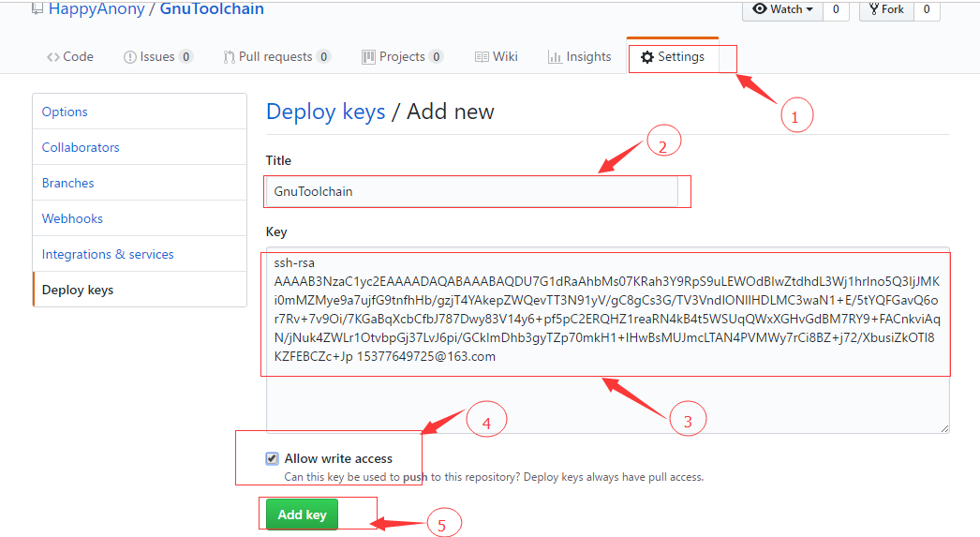Select Options in the settings sidebar
Image resolution: width=980 pixels, height=537 pixels.
(x=140, y=112)
